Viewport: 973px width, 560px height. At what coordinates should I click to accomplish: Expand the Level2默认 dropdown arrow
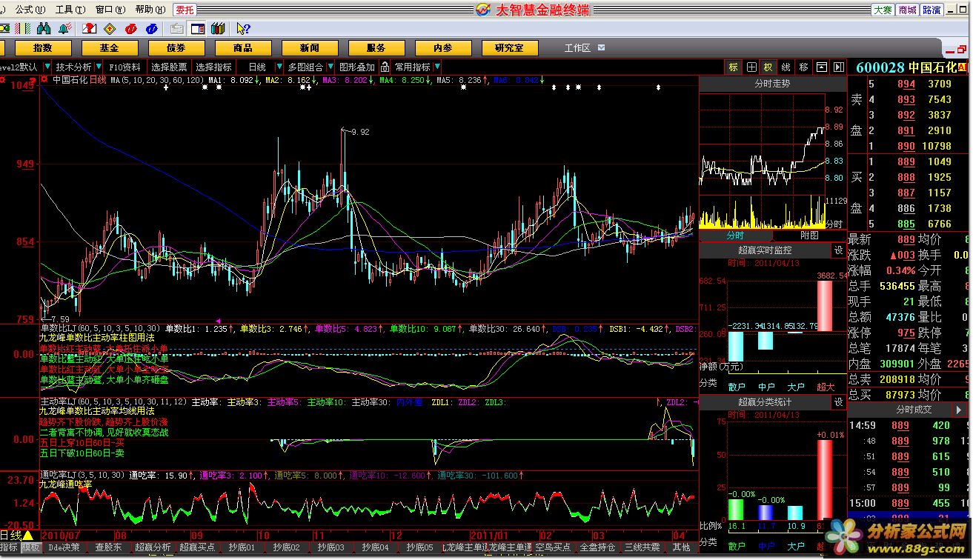click(47, 67)
